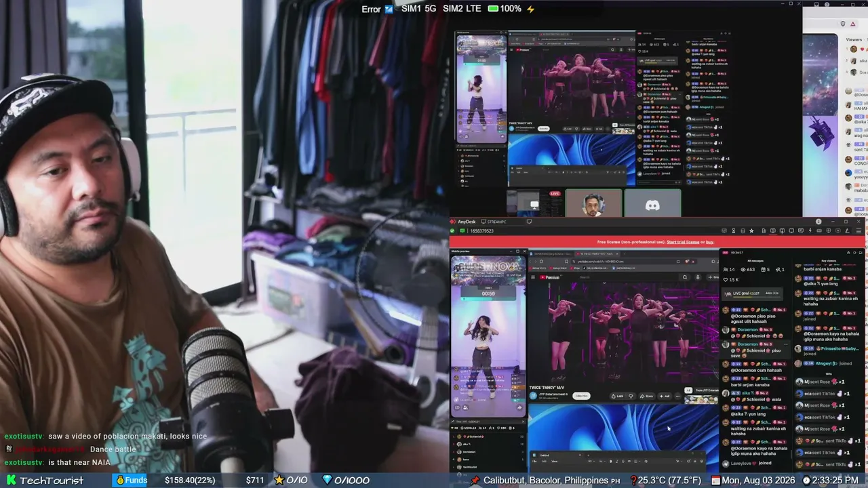Open the AnyDesk hamburger menu
Screen dimensions: 868x488
coord(860,231)
